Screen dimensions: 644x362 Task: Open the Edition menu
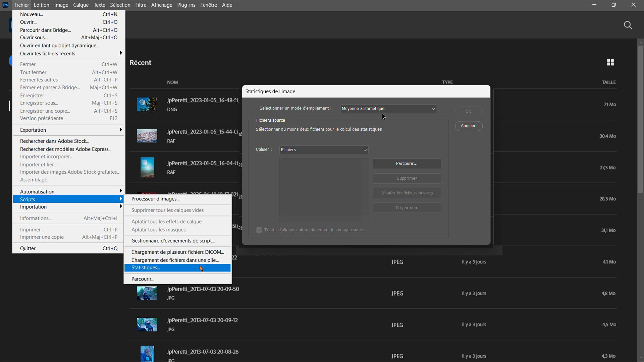(42, 5)
